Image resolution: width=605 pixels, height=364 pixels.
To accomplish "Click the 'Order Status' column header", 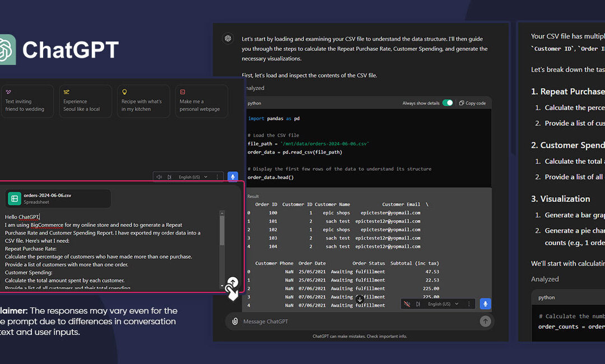I will 369,263.
